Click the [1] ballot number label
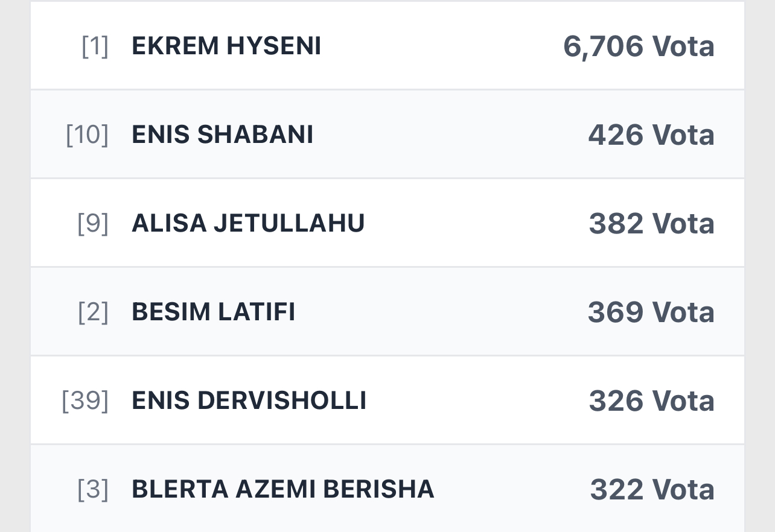 (x=95, y=46)
